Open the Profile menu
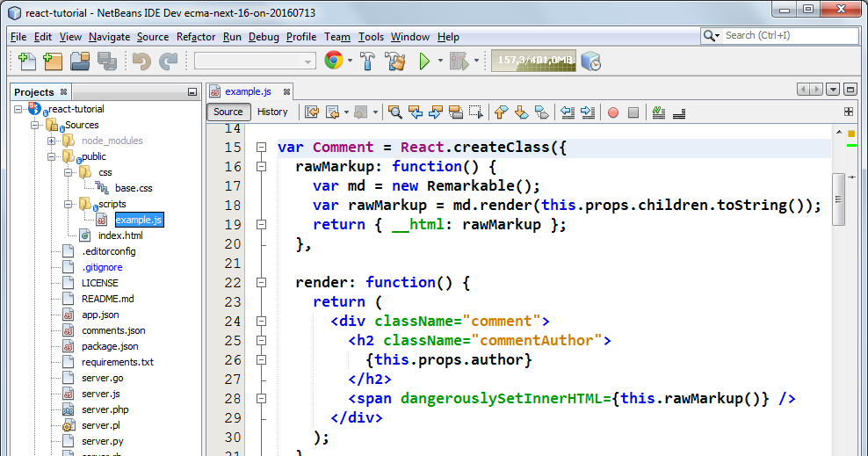868x456 pixels. (301, 37)
